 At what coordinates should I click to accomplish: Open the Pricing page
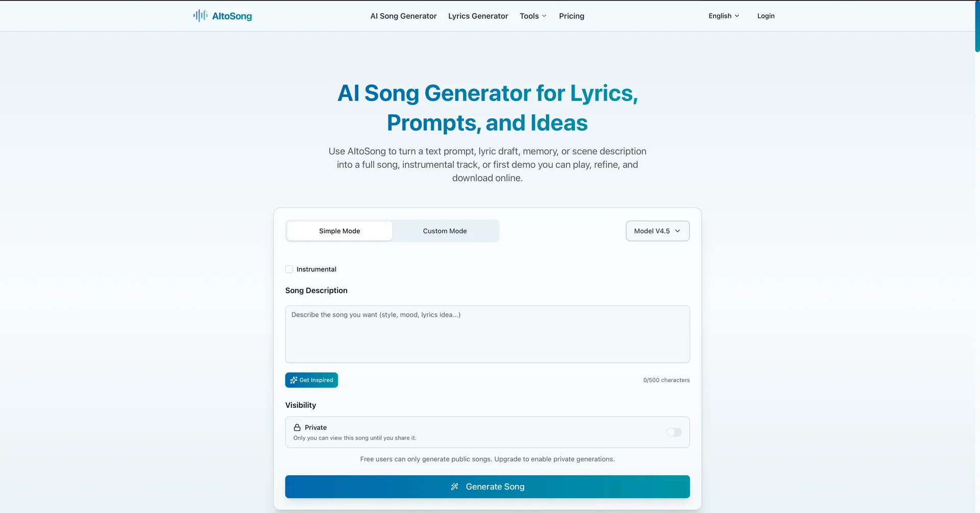coord(571,16)
